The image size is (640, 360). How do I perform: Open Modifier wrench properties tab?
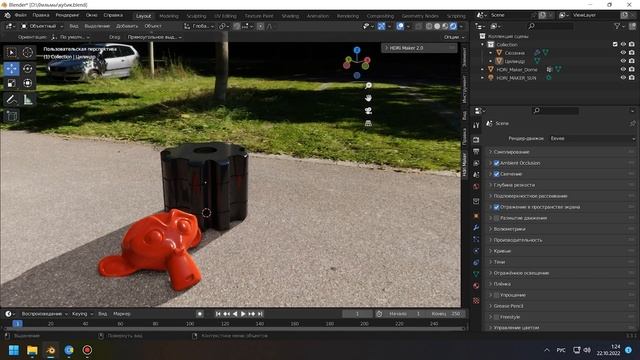476,227
